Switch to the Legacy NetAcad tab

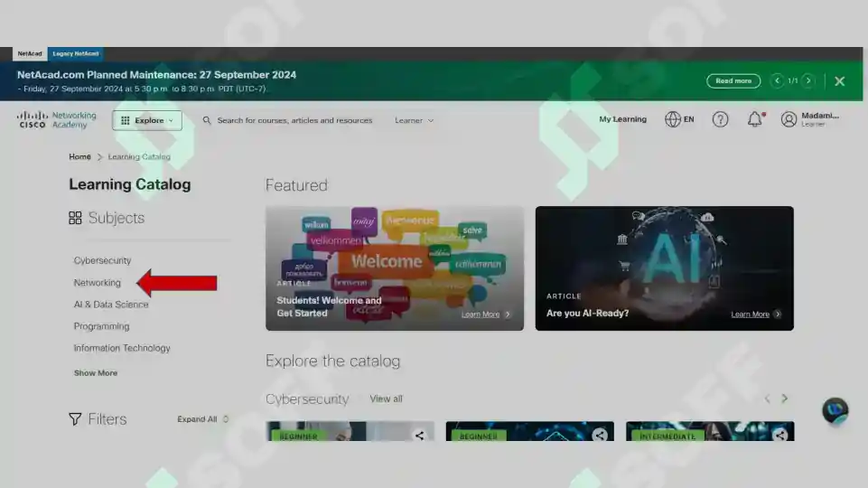(76, 53)
